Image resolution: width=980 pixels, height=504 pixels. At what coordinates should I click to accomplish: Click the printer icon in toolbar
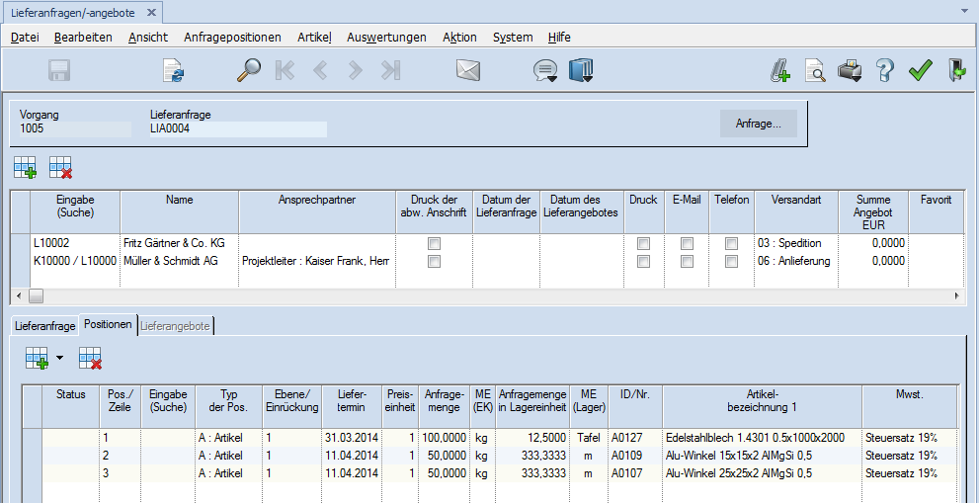click(850, 70)
